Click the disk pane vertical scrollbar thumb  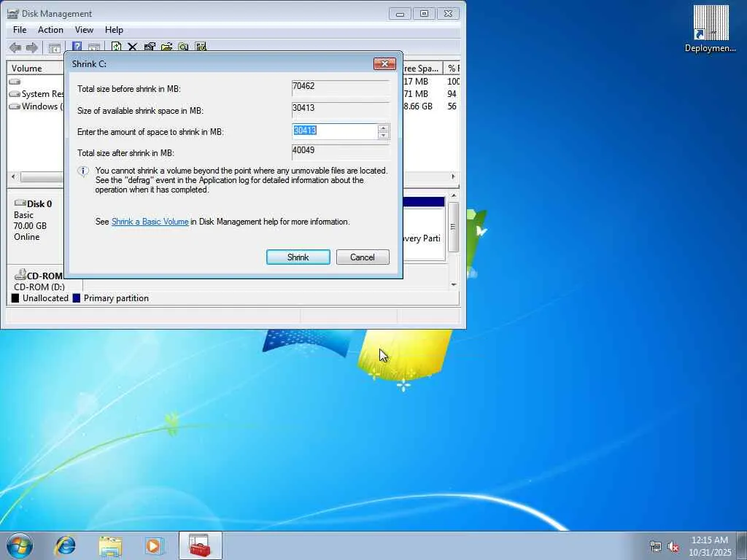pos(454,227)
